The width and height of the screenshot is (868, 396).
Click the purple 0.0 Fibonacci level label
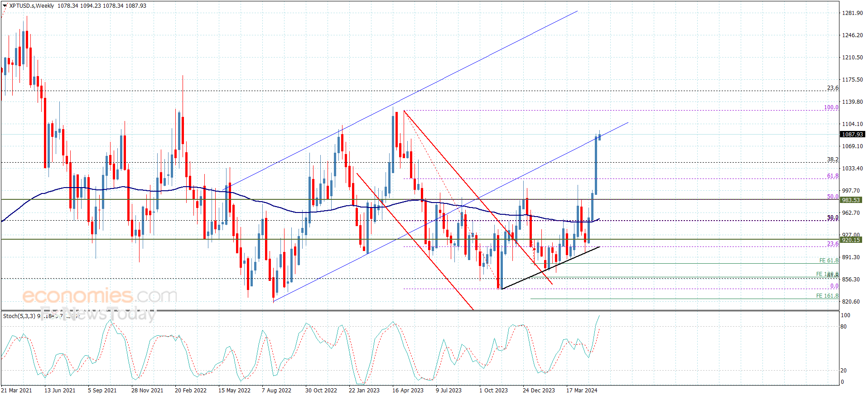(834, 286)
